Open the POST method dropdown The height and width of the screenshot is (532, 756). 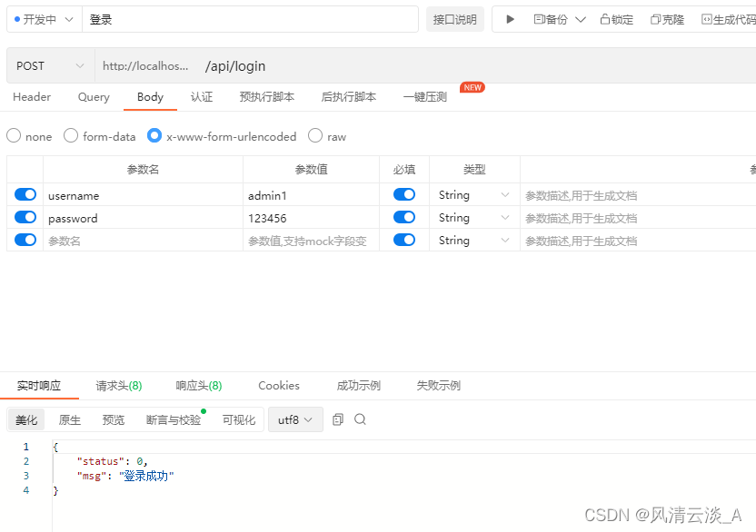pyautogui.click(x=51, y=65)
